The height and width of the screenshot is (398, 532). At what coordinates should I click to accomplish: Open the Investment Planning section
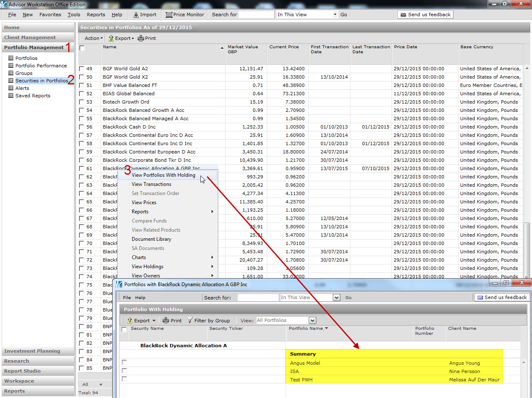32,351
